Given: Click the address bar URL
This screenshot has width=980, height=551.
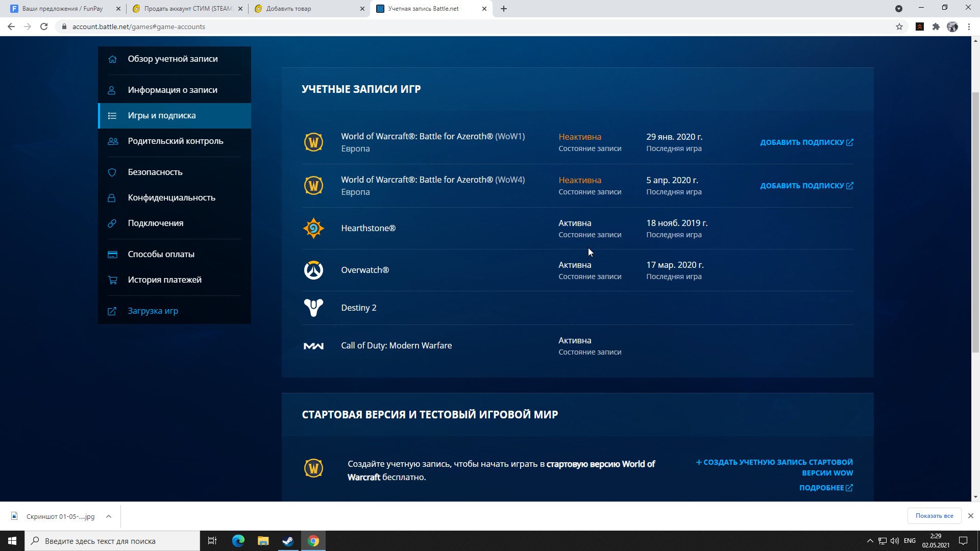Looking at the screenshot, I should tap(139, 27).
